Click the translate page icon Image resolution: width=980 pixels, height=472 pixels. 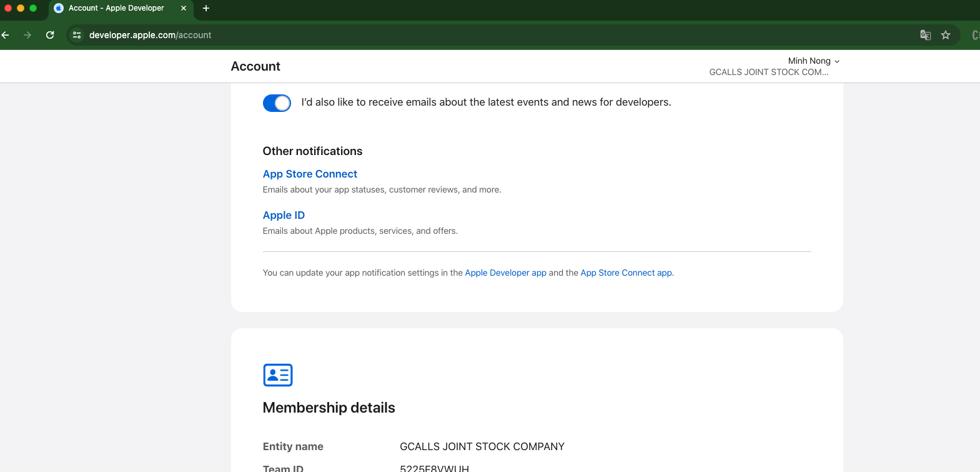point(925,35)
